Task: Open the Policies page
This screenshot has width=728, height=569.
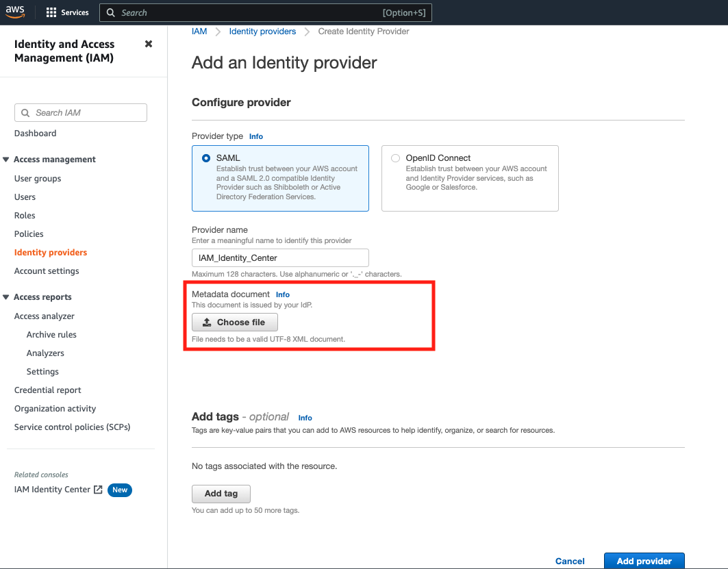Action: 29,234
